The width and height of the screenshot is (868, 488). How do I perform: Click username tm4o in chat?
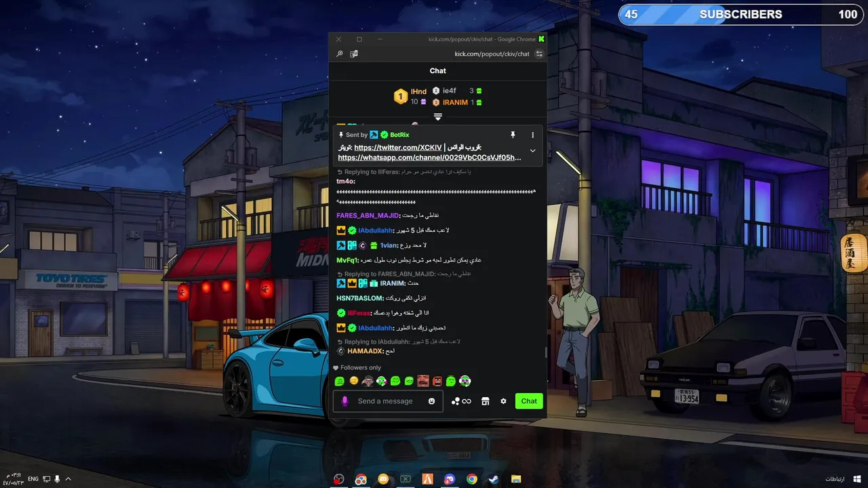pyautogui.click(x=345, y=181)
